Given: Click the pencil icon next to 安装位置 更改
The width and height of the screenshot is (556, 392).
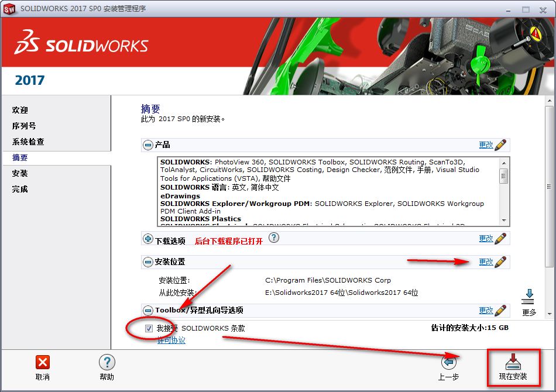Looking at the screenshot, I should (501, 262).
